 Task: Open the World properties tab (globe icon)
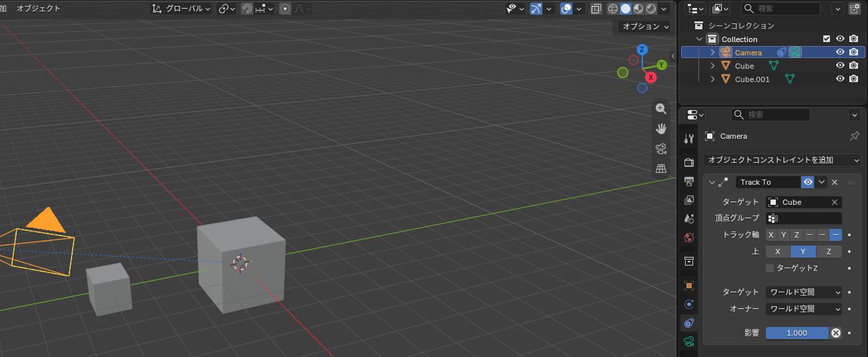click(689, 237)
